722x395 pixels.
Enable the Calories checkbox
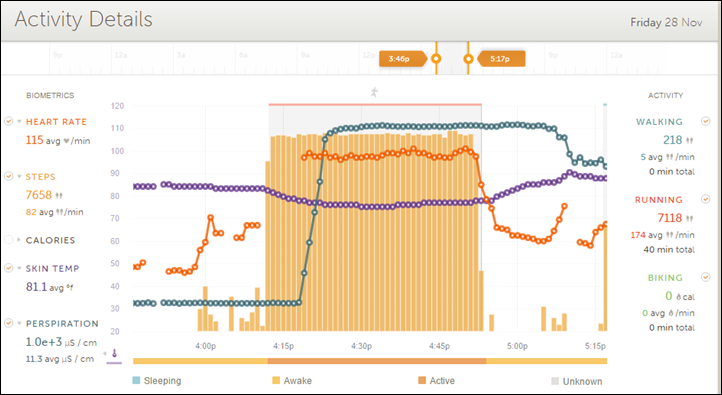pos(8,240)
